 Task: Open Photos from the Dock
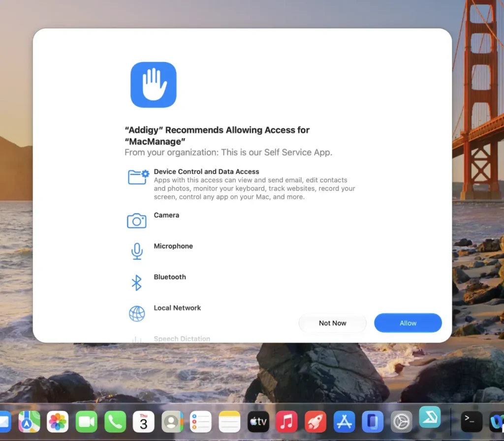(58, 421)
